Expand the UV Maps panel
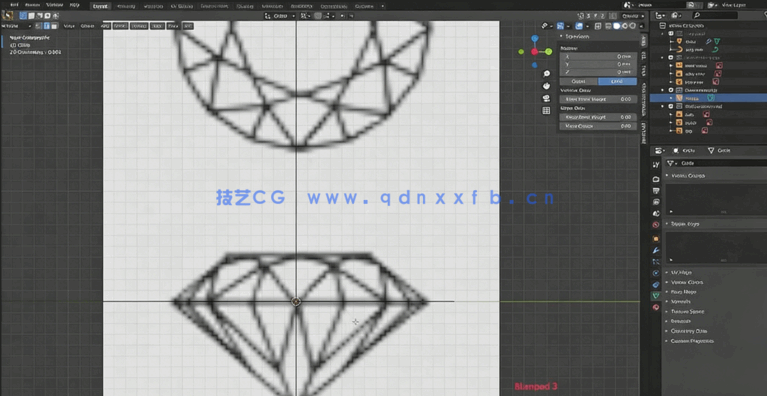 [681, 272]
